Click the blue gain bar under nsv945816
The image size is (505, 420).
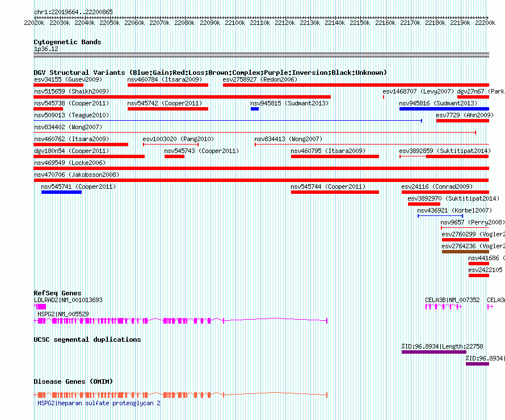(444, 109)
